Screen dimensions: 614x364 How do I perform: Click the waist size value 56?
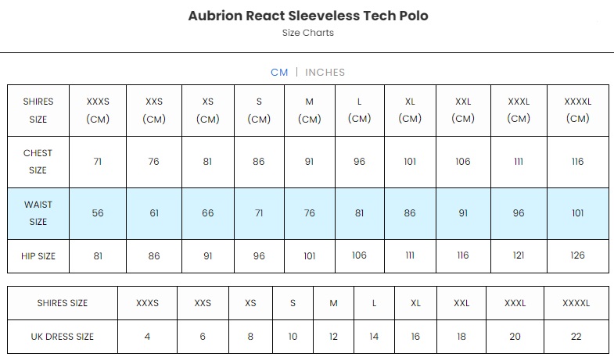[98, 213]
